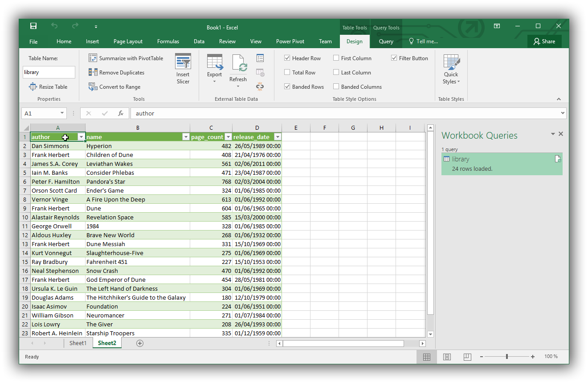Click Resize Table in Properties group
This screenshot has width=588, height=383.
pos(49,86)
